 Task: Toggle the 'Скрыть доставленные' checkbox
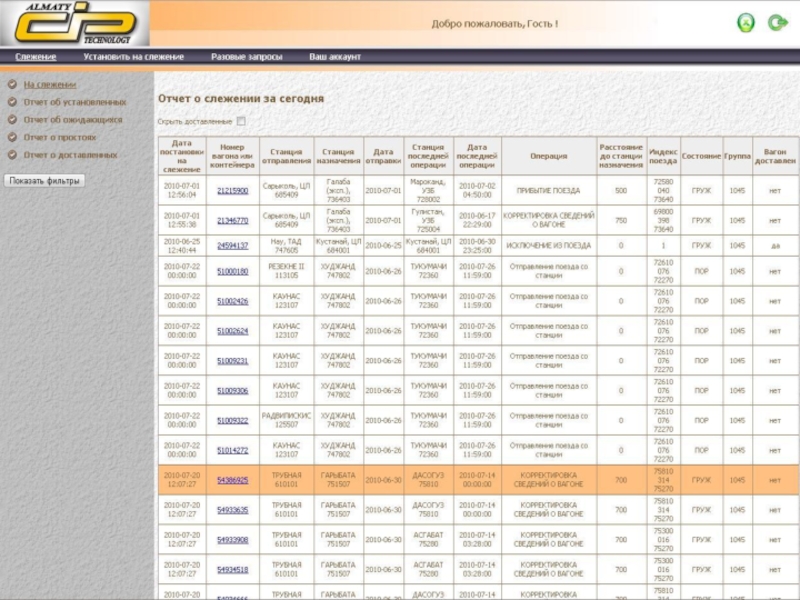coord(240,121)
